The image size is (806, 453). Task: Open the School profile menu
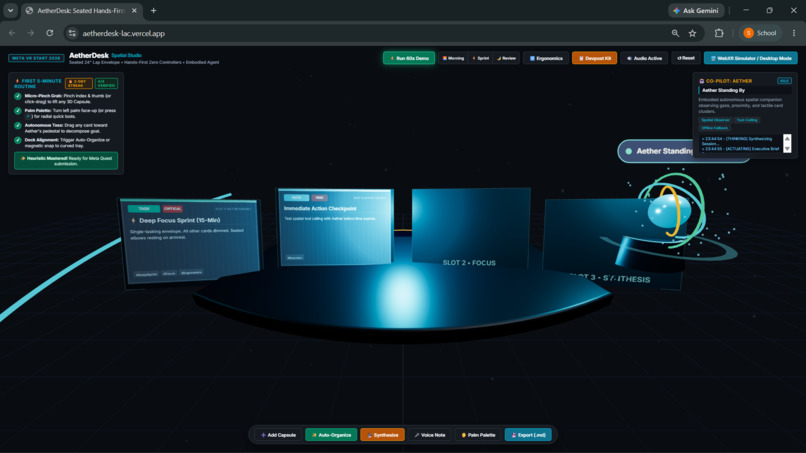760,33
